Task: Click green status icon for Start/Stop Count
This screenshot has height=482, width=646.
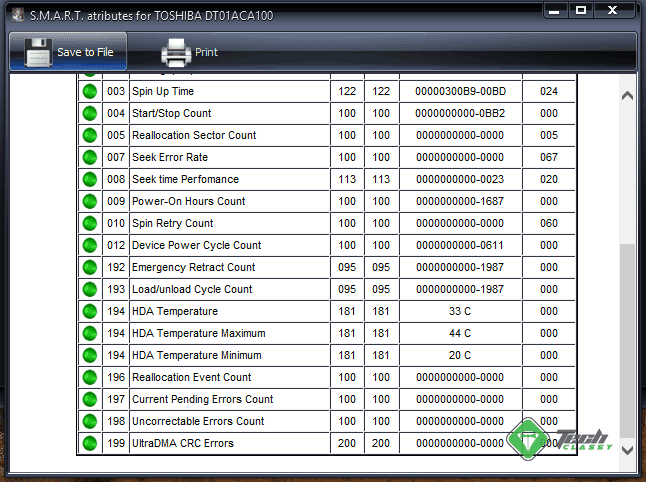Action: pyautogui.click(x=90, y=113)
